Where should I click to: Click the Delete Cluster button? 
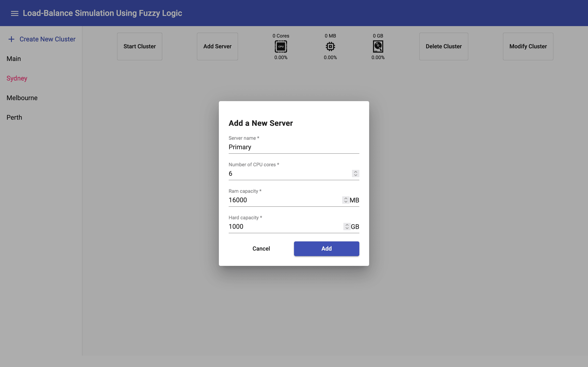(443, 46)
